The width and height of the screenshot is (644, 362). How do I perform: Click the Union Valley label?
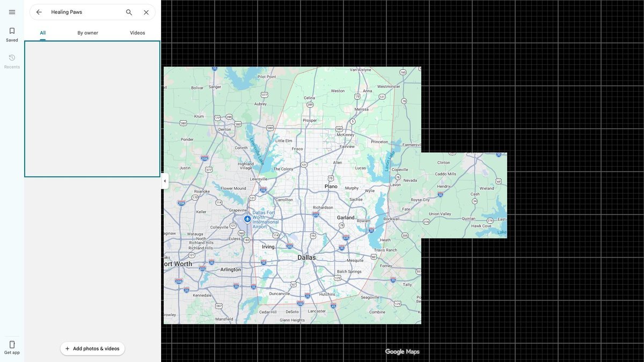tap(440, 214)
